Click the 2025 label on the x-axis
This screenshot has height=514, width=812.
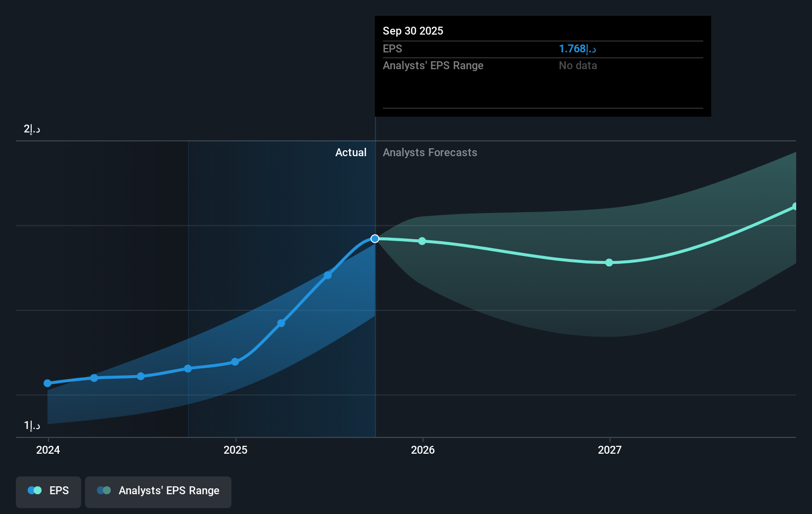(235, 450)
